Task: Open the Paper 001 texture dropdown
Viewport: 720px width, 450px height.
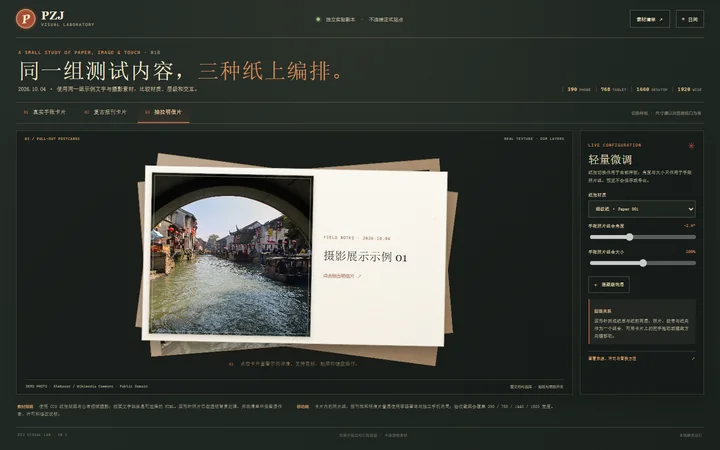Action: 641,209
